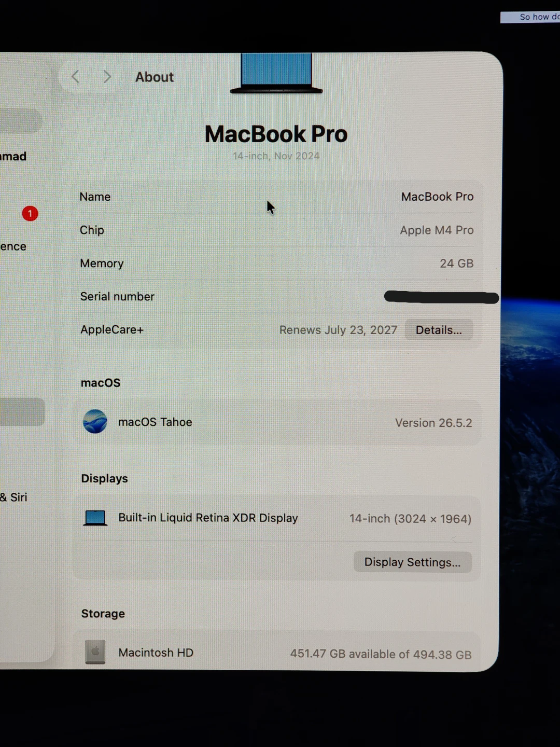Click Renews July 23, 2027 text

(x=338, y=330)
